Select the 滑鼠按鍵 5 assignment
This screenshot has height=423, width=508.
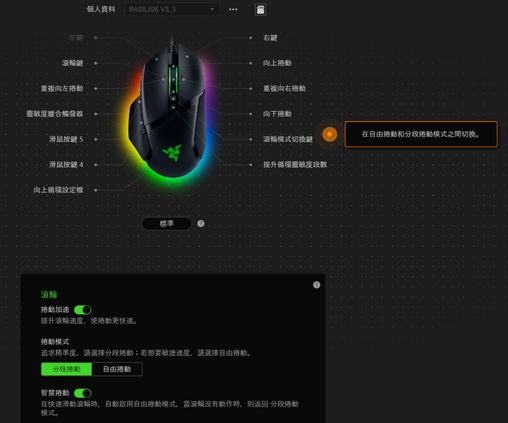click(66, 139)
